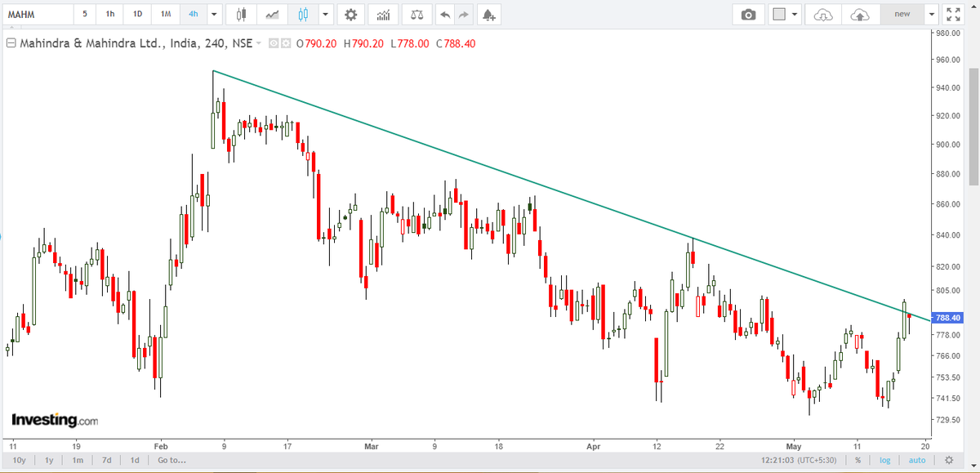Select the 1M interval
The image size is (980, 473).
pyautogui.click(x=166, y=15)
